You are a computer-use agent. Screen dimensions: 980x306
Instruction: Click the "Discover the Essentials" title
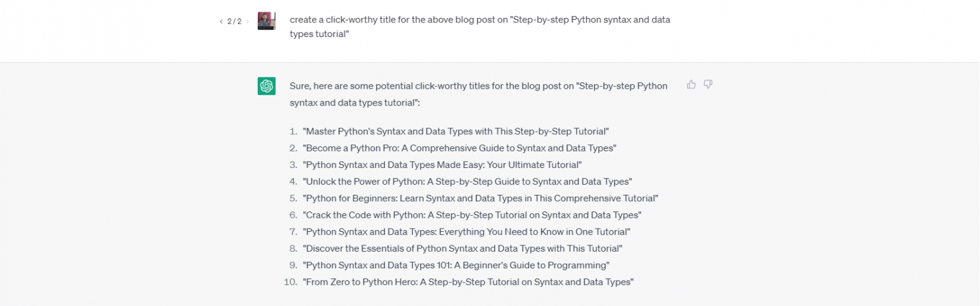[462, 248]
